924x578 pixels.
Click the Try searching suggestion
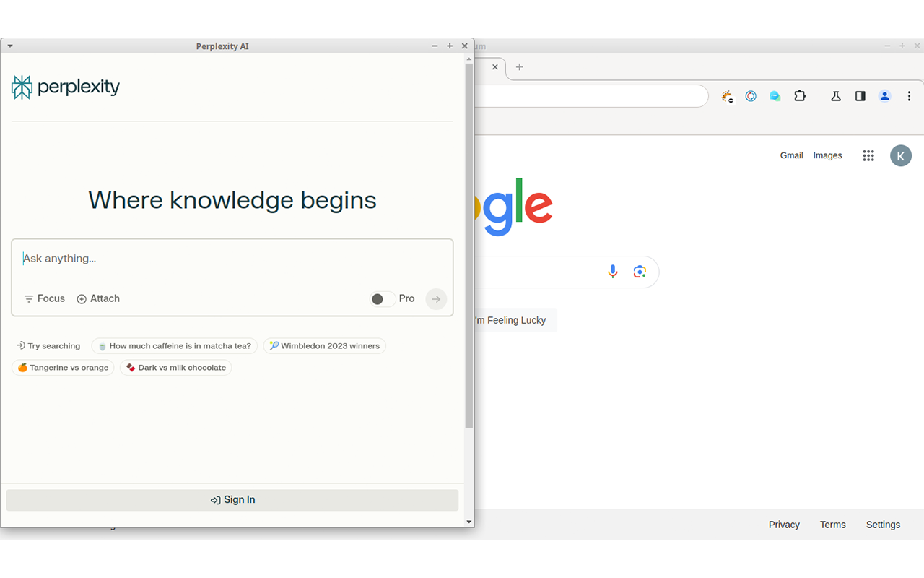coord(48,345)
